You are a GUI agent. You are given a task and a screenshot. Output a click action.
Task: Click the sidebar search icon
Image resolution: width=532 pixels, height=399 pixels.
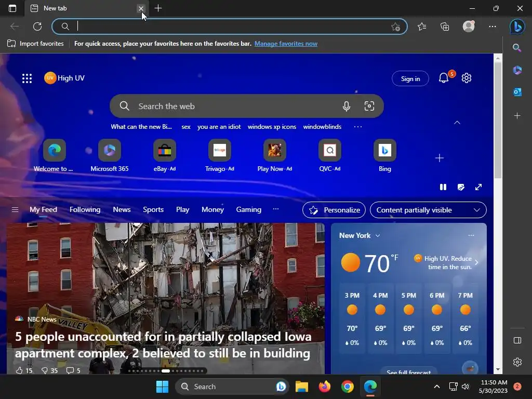pyautogui.click(x=517, y=48)
